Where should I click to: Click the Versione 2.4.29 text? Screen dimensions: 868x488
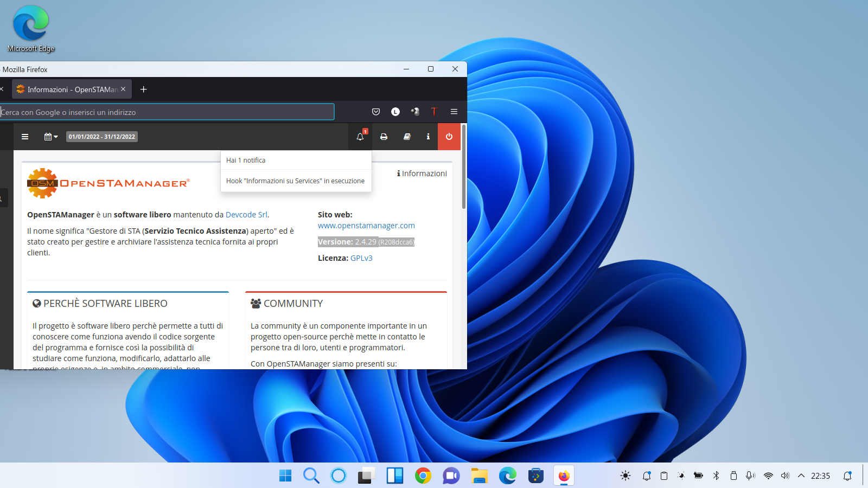coord(366,242)
